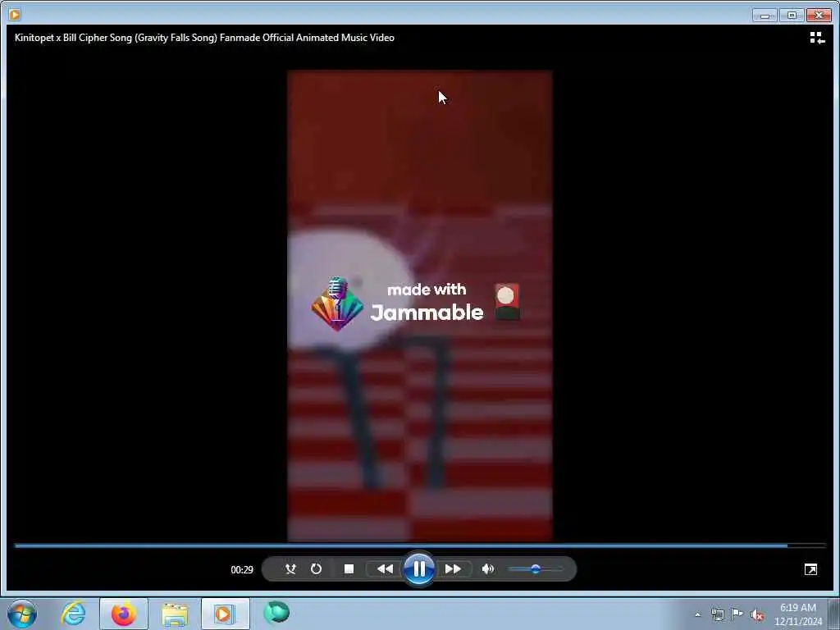This screenshot has width=840, height=630.
Task: Adjust the volume slider
Action: point(535,569)
